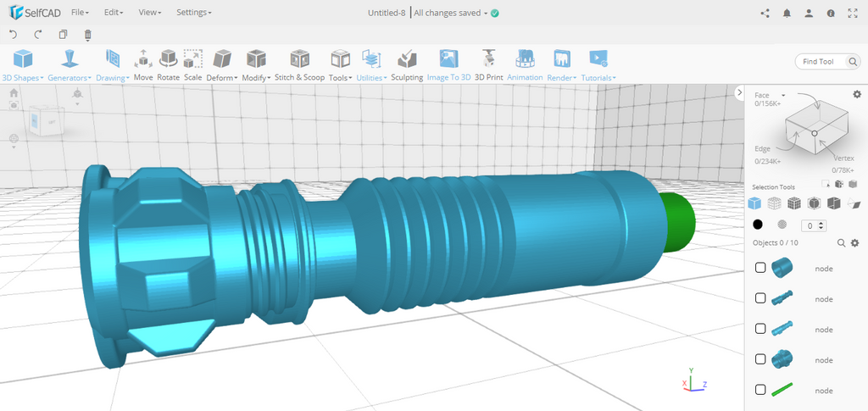The width and height of the screenshot is (868, 411).
Task: Click the Home view icon in viewport
Action: coord(14,93)
